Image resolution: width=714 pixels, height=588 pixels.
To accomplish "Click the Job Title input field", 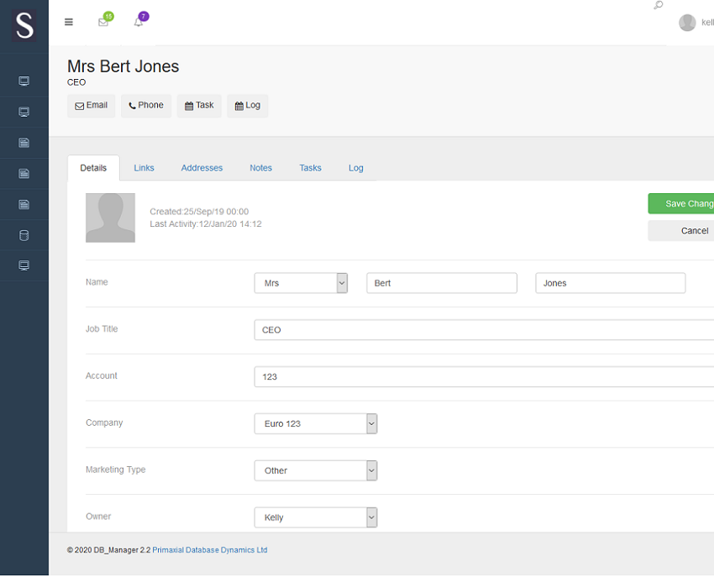I will coord(483,330).
